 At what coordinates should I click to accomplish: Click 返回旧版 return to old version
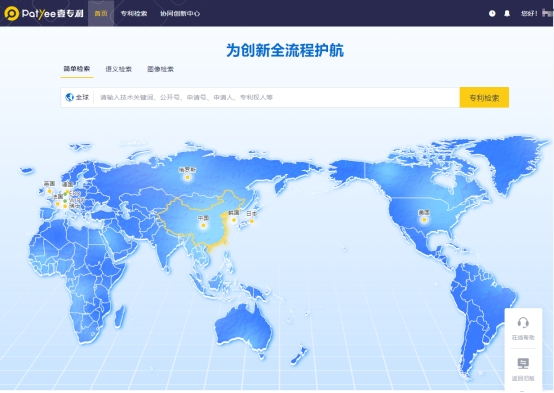pyautogui.click(x=523, y=369)
